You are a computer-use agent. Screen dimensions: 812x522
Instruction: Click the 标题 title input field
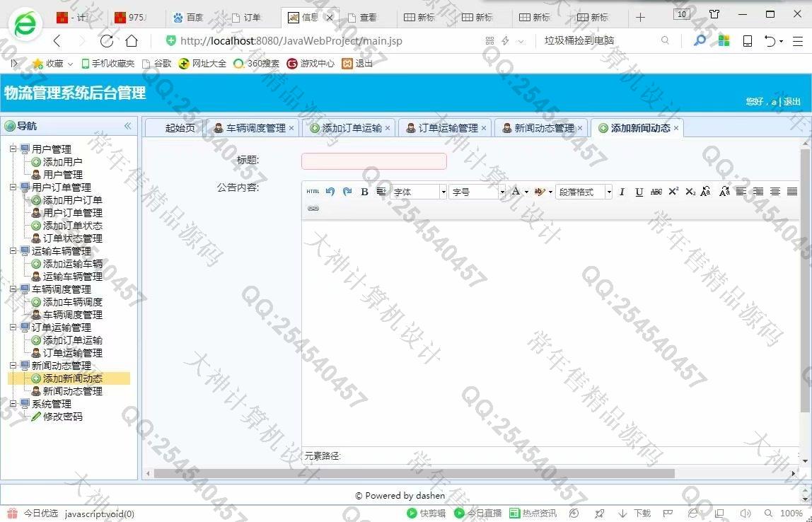374,161
